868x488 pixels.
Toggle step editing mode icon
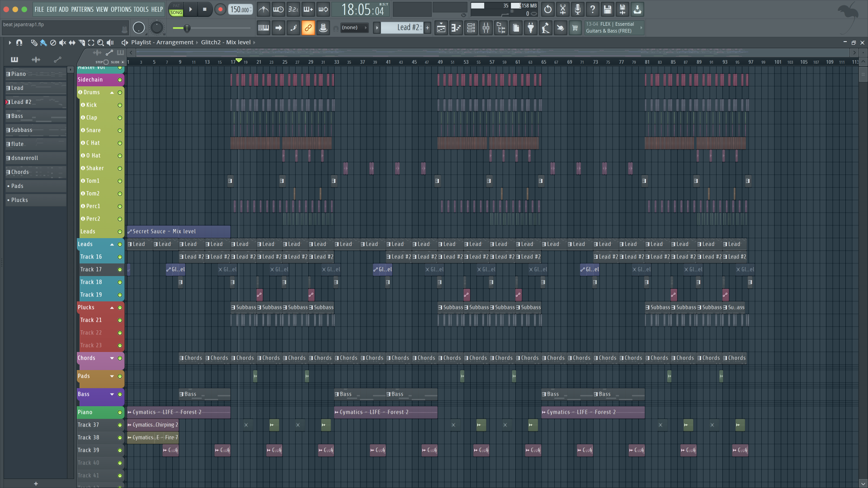[x=293, y=28]
